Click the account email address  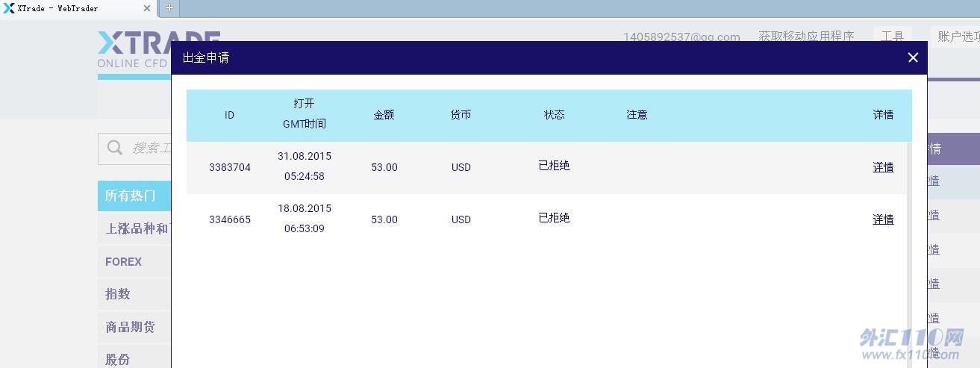681,36
